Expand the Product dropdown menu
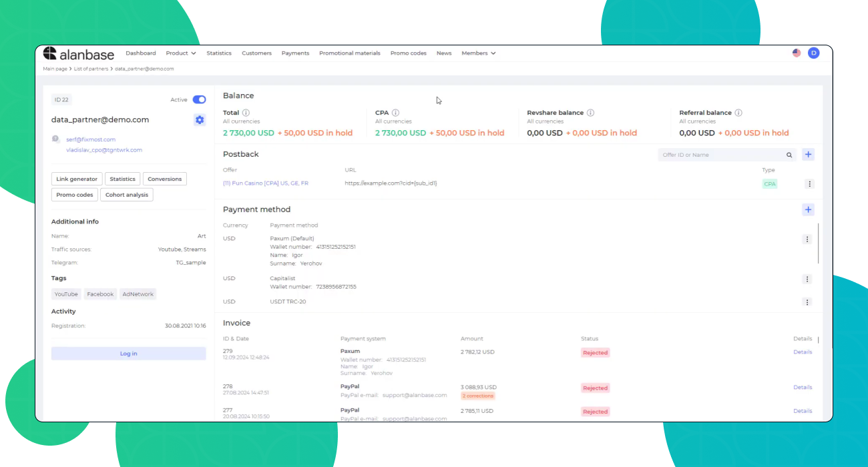868x467 pixels. [x=181, y=53]
